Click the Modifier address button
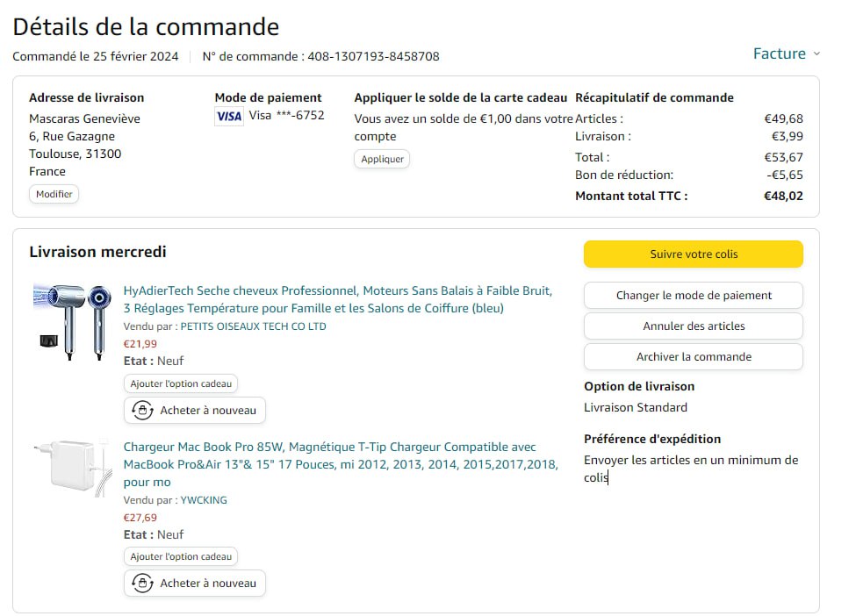 coord(54,194)
